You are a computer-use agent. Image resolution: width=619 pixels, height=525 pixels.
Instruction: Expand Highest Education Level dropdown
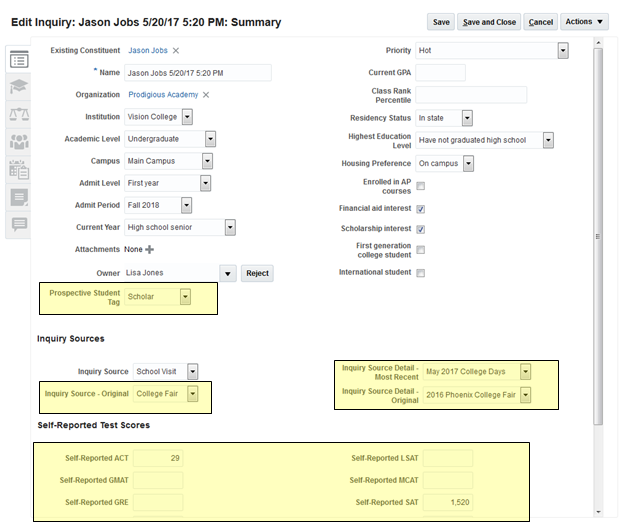coord(548,140)
